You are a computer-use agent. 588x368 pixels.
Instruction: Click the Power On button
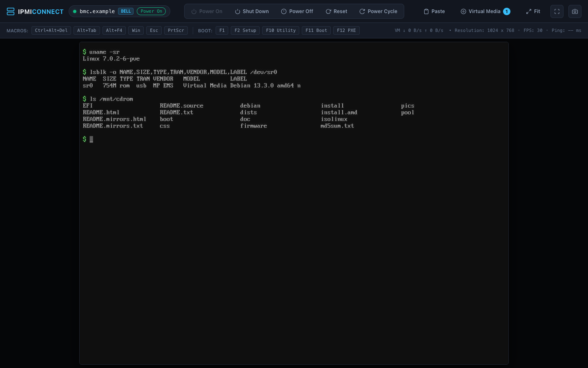(x=207, y=11)
